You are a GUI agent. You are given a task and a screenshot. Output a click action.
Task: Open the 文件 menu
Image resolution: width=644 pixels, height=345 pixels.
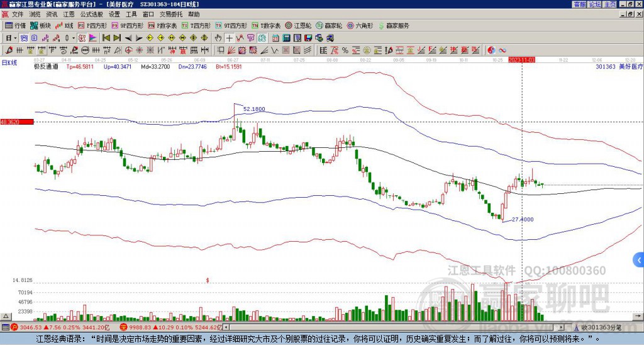tap(18, 14)
